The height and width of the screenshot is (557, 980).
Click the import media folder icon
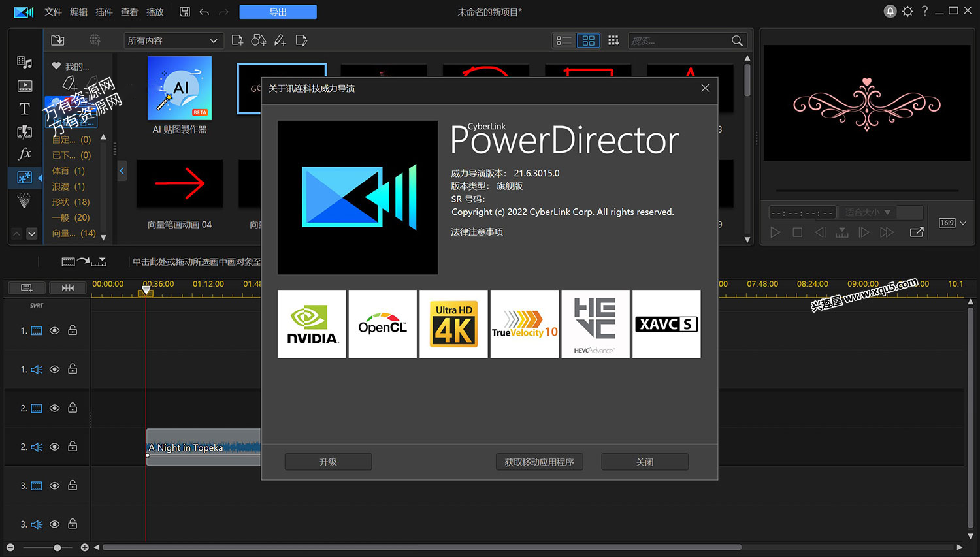coord(57,40)
